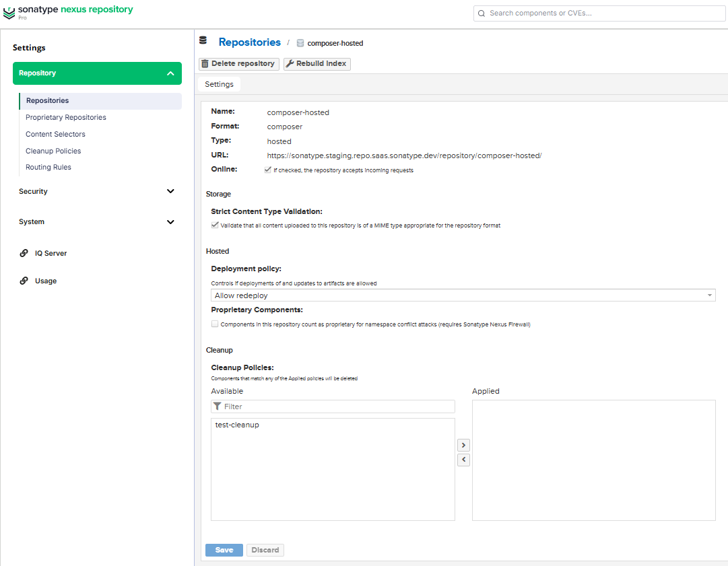Image resolution: width=728 pixels, height=566 pixels.
Task: Focus the Search components or CVEs field
Action: click(599, 13)
